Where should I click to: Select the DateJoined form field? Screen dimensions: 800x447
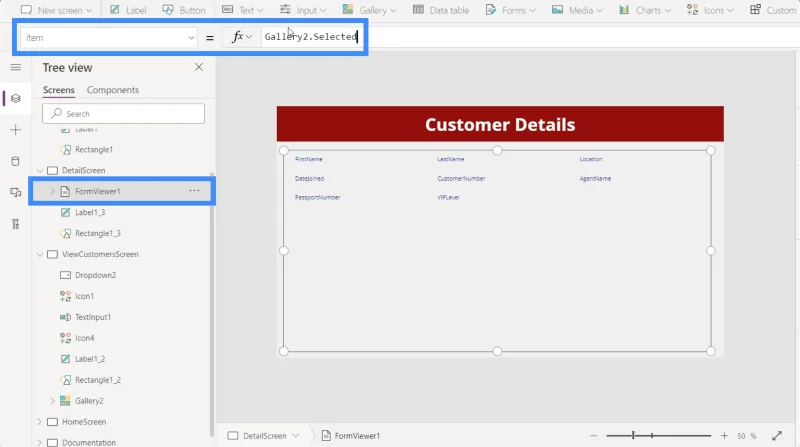tap(309, 179)
